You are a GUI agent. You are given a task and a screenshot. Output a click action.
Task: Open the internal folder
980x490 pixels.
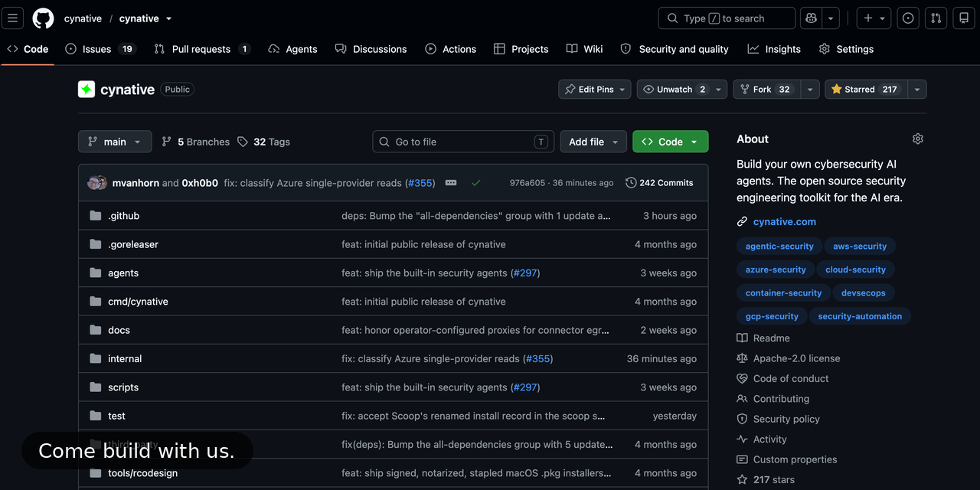(125, 359)
